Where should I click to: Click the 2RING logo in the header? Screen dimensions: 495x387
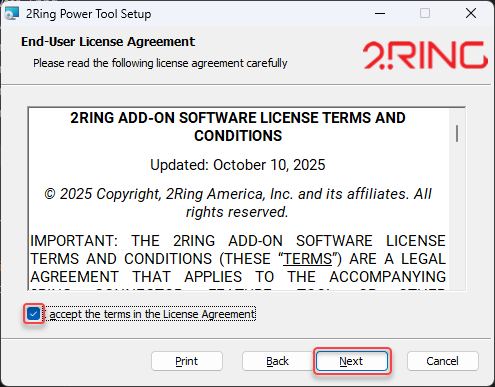[425, 55]
